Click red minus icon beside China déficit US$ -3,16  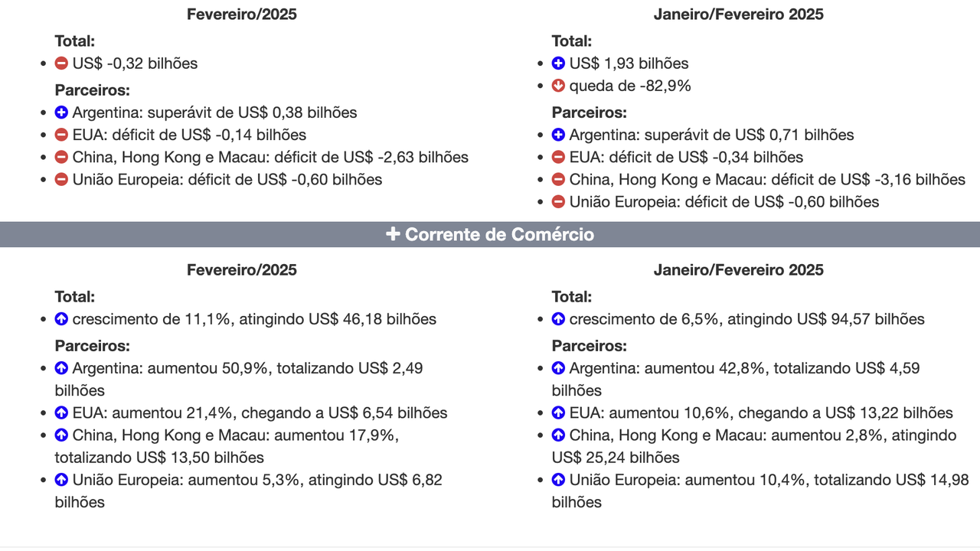[x=559, y=180]
